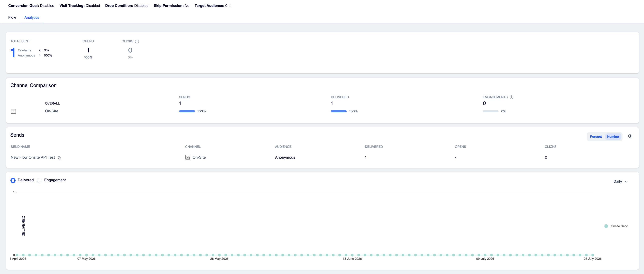Screen dimensions: 644x274
Task: Toggle the Onsite Send legend item
Action: pyautogui.click(x=616, y=226)
